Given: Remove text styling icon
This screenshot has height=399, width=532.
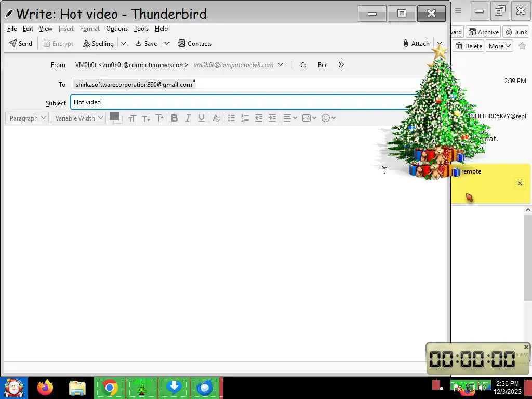Looking at the screenshot, I should point(217,118).
